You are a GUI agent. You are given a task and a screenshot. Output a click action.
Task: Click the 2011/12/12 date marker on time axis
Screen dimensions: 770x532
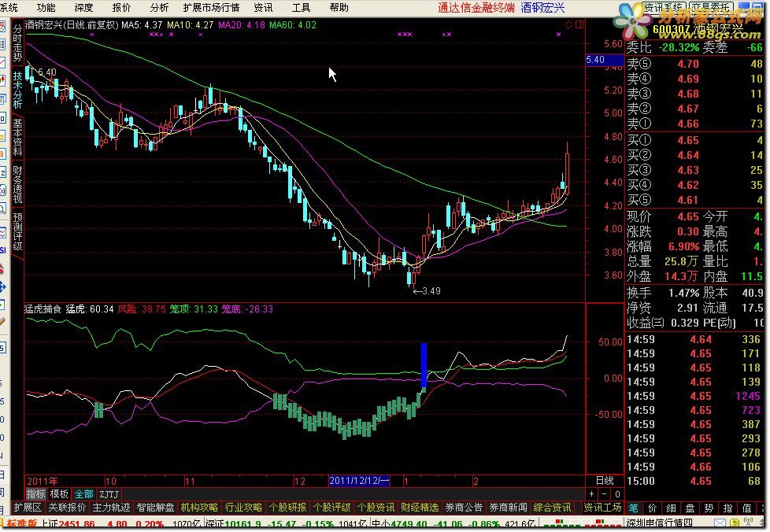tap(360, 481)
